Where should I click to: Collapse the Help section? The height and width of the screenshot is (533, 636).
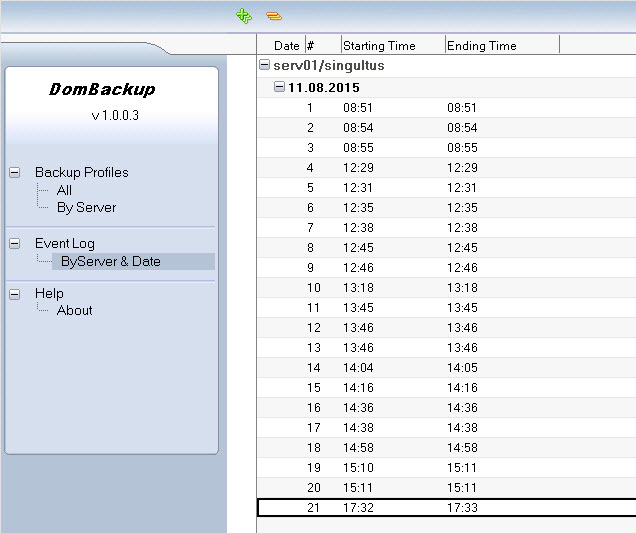[15, 293]
